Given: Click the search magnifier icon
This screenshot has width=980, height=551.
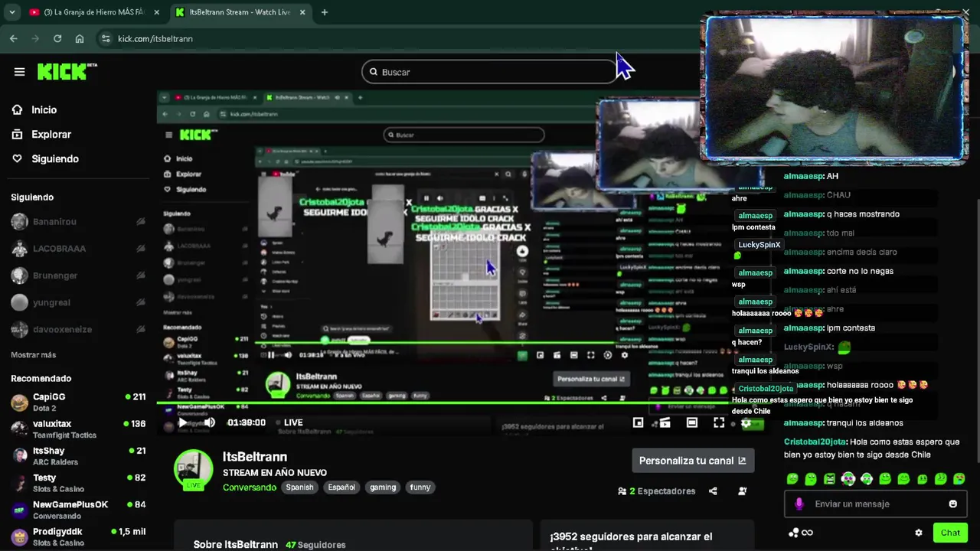Looking at the screenshot, I should coord(374,72).
